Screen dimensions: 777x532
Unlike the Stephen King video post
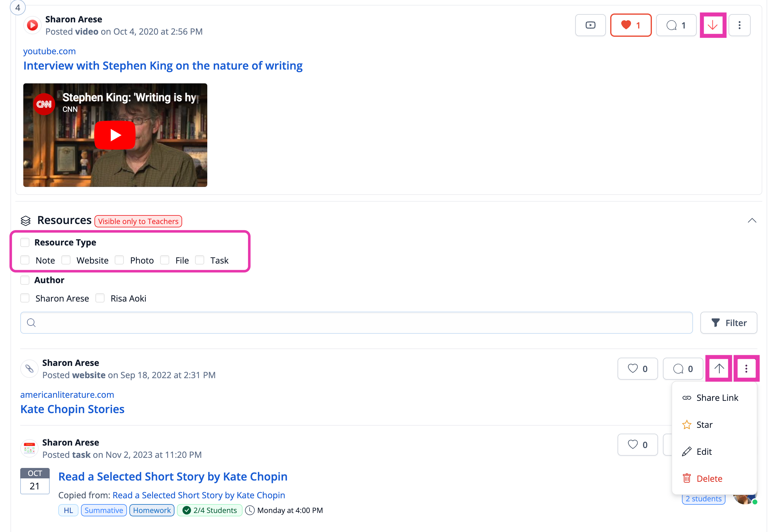coord(630,25)
